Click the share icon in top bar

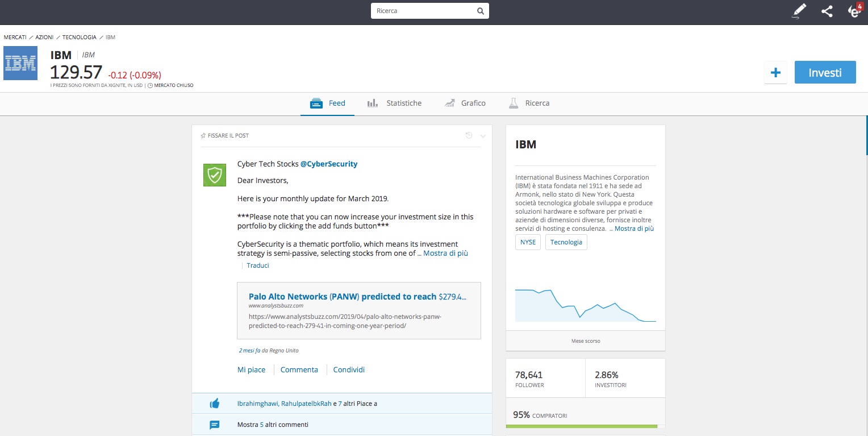pos(827,11)
